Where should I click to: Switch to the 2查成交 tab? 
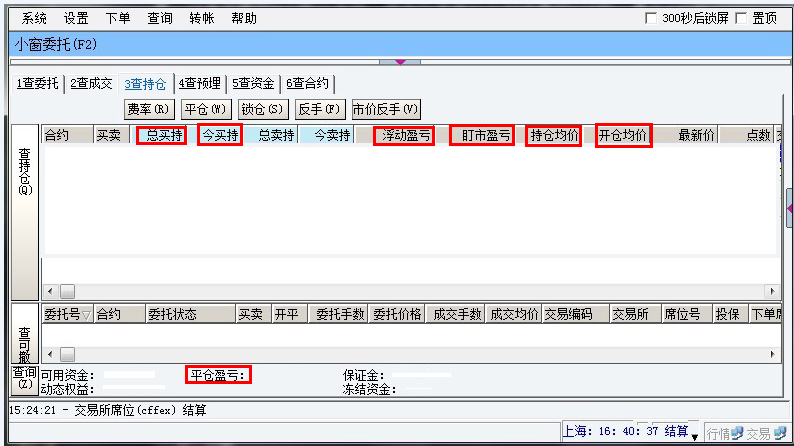point(92,84)
